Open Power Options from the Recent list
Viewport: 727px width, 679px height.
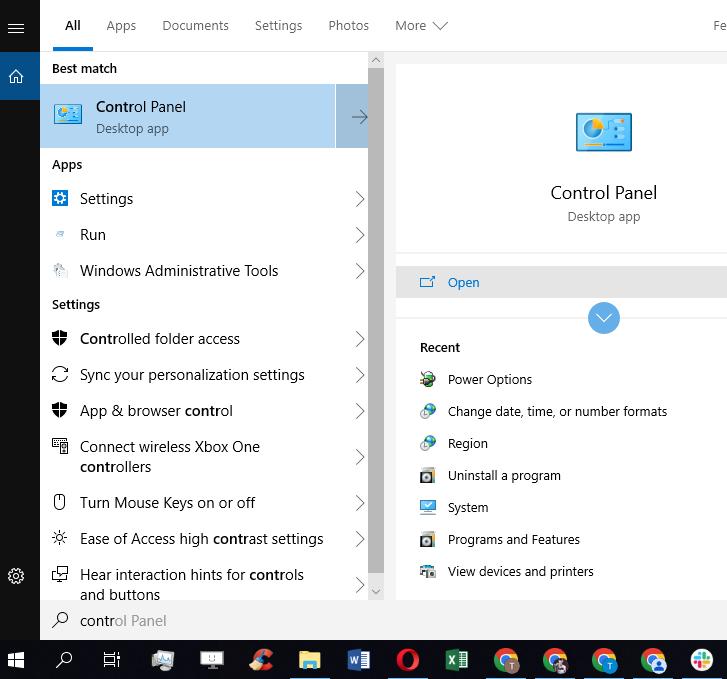coord(489,380)
